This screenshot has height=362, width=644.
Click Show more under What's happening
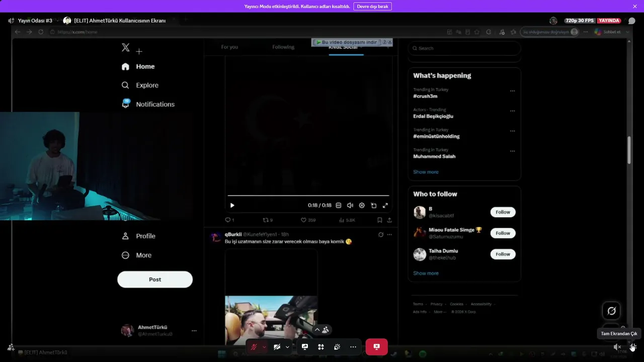(426, 172)
